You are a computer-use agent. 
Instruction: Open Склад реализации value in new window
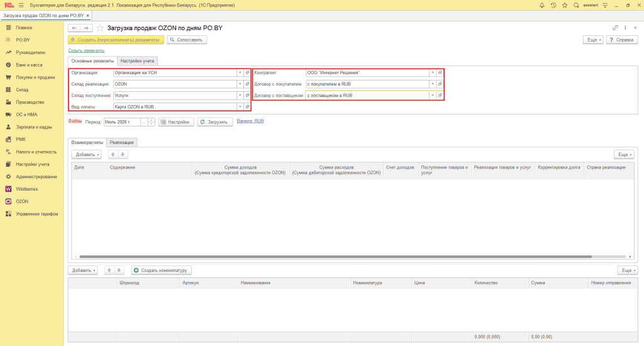click(247, 84)
